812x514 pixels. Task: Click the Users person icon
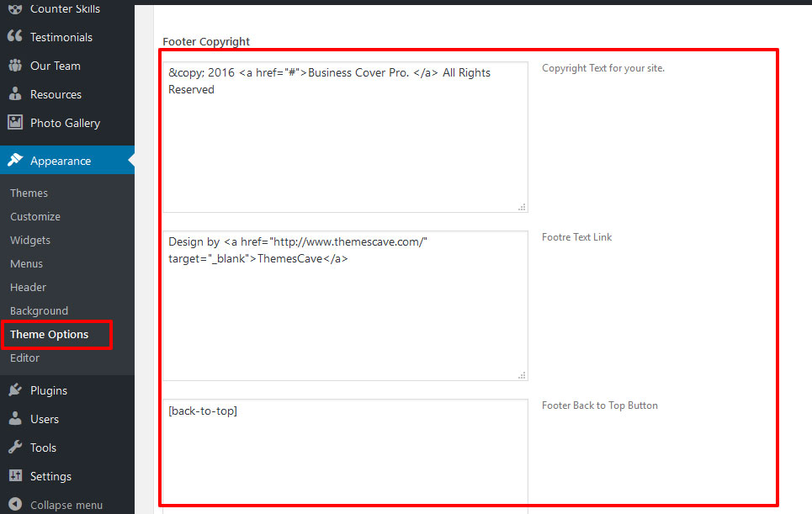[x=15, y=418]
